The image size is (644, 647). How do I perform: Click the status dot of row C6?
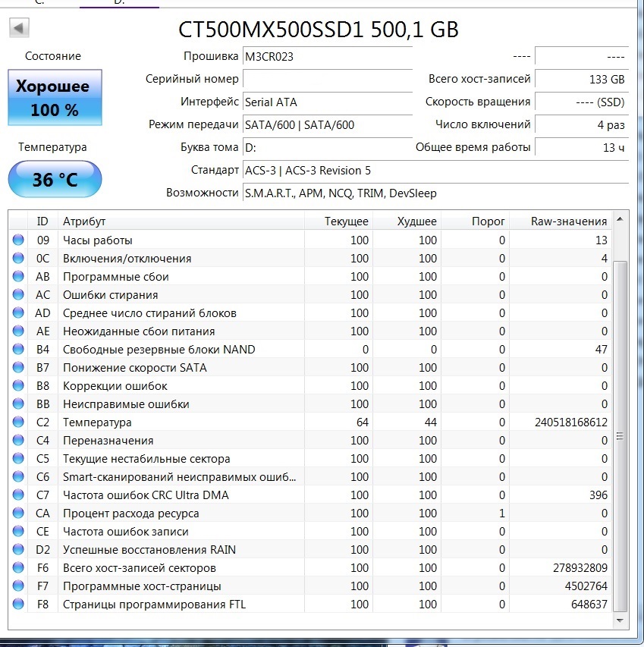point(18,476)
